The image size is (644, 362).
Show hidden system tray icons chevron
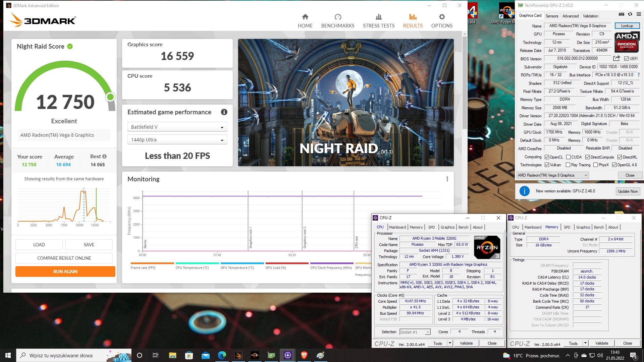(568, 355)
